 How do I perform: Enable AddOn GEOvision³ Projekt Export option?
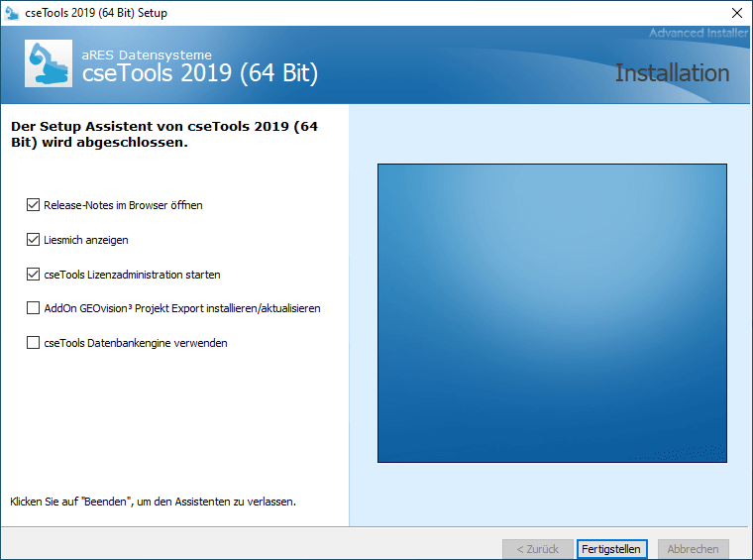(x=34, y=308)
